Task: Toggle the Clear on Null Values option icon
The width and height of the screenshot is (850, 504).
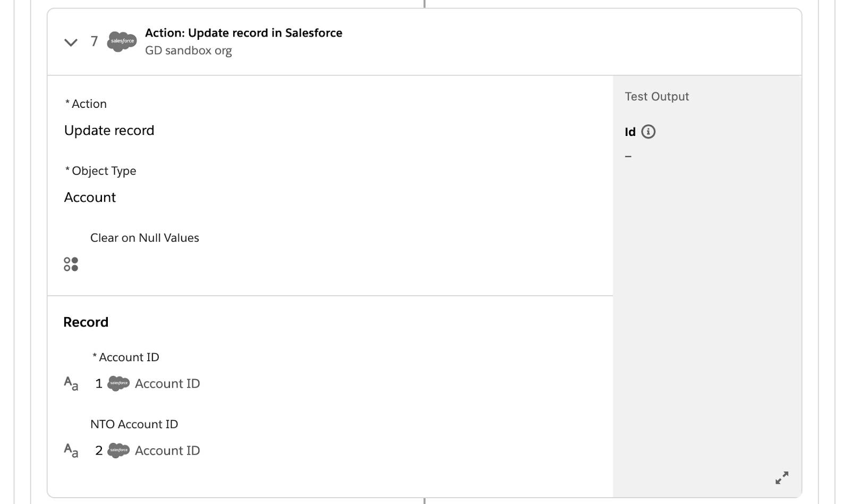Action: [x=71, y=264]
